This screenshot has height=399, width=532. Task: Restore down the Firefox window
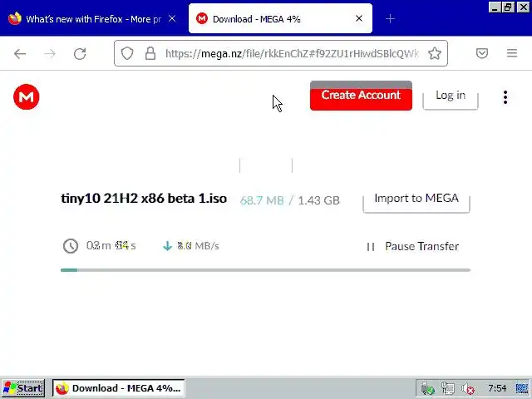(508, 7)
